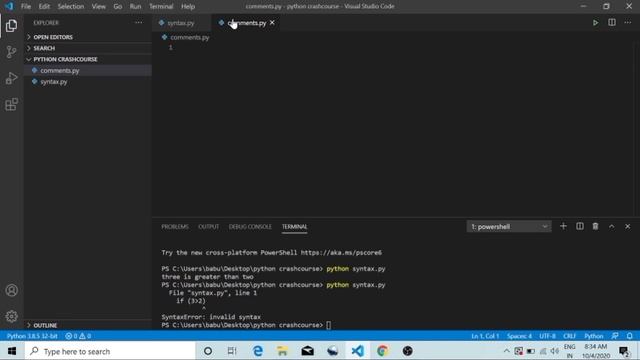This screenshot has height=360, width=640.
Task: Close the comments.py tab
Action: pos(272,23)
